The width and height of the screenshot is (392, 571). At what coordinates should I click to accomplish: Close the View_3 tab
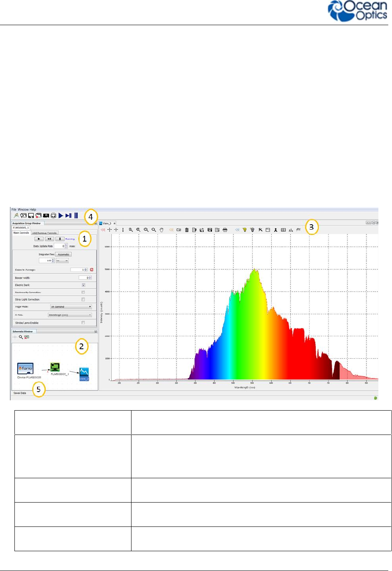(x=115, y=223)
